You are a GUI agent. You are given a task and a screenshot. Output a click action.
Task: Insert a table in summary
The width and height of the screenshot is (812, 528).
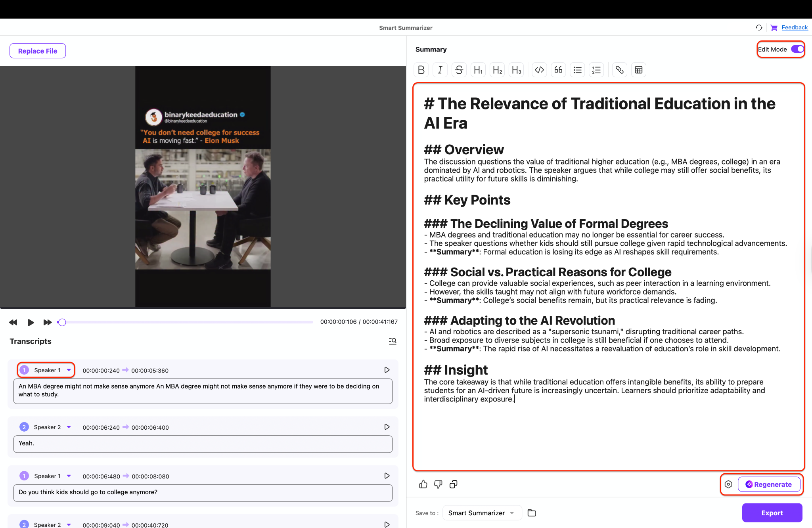pos(638,70)
